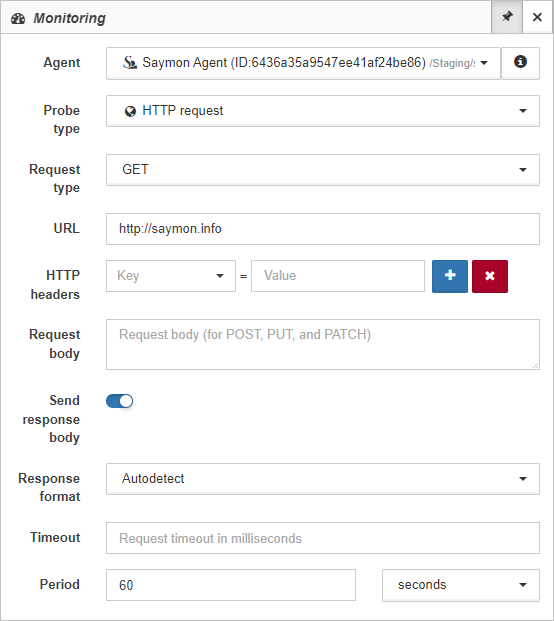Viewport: 554px width, 621px height.
Task: Click inside the Request body text area
Action: (323, 345)
